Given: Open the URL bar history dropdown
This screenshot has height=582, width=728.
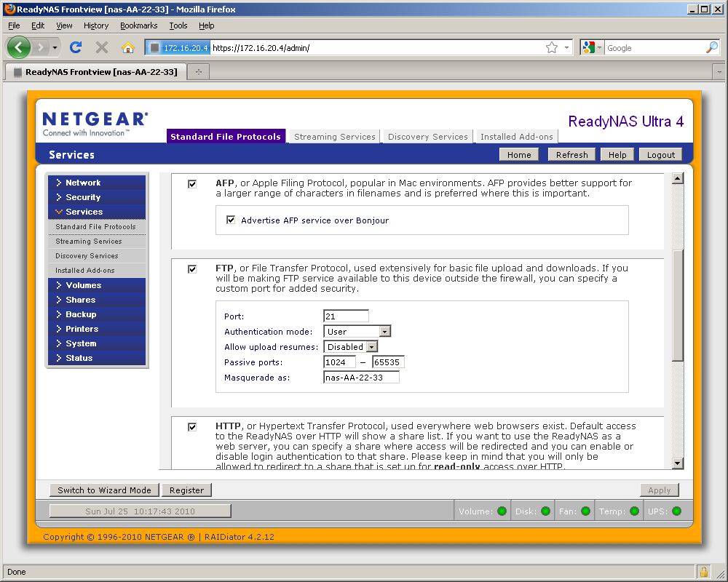Looking at the screenshot, I should 566,47.
